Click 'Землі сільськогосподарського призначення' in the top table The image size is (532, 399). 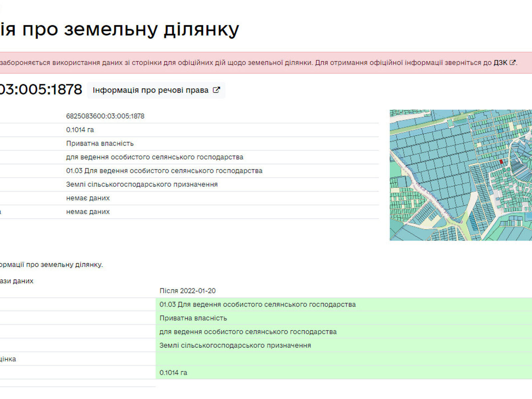pyautogui.click(x=142, y=184)
